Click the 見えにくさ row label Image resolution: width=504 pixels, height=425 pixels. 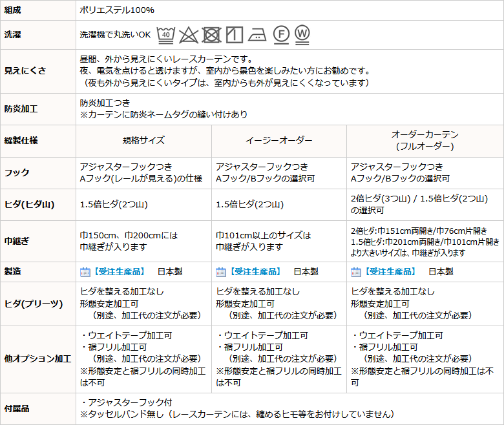pos(25,70)
